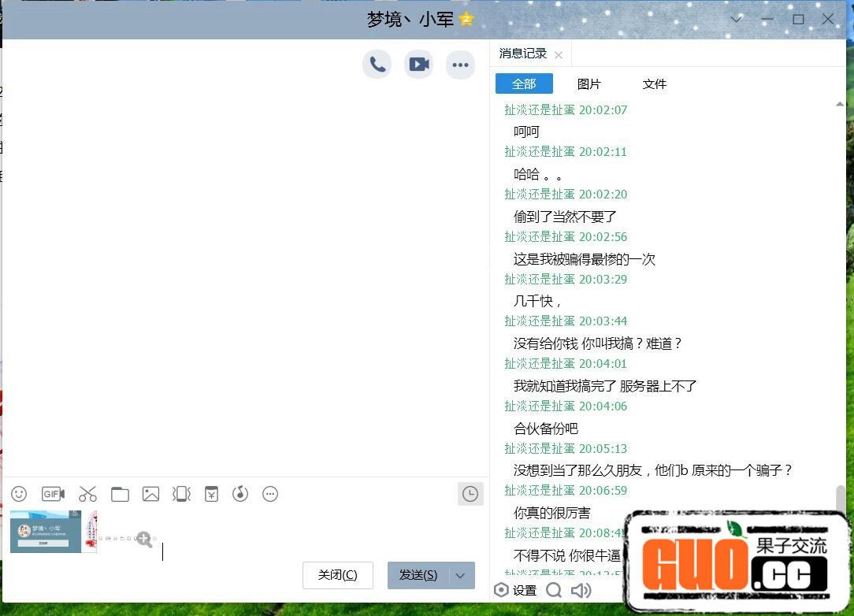Expand the more tools circle in input toolbar
Screen dimensions: 854x616
[270, 494]
